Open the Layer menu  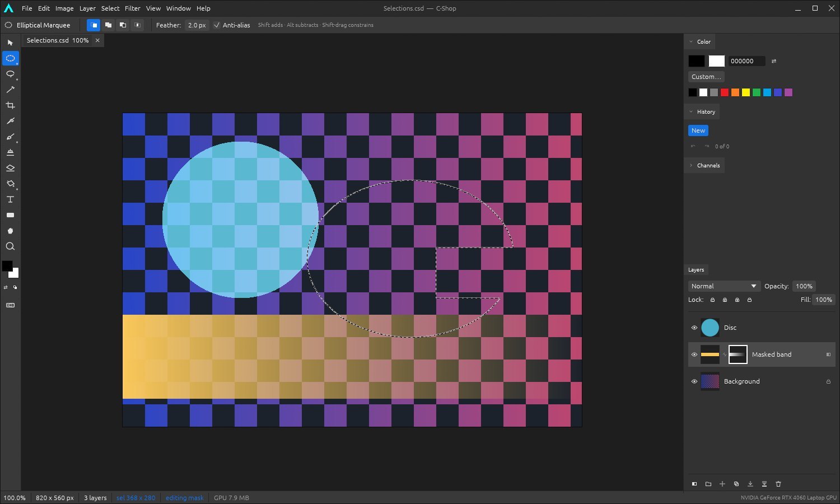pos(87,8)
